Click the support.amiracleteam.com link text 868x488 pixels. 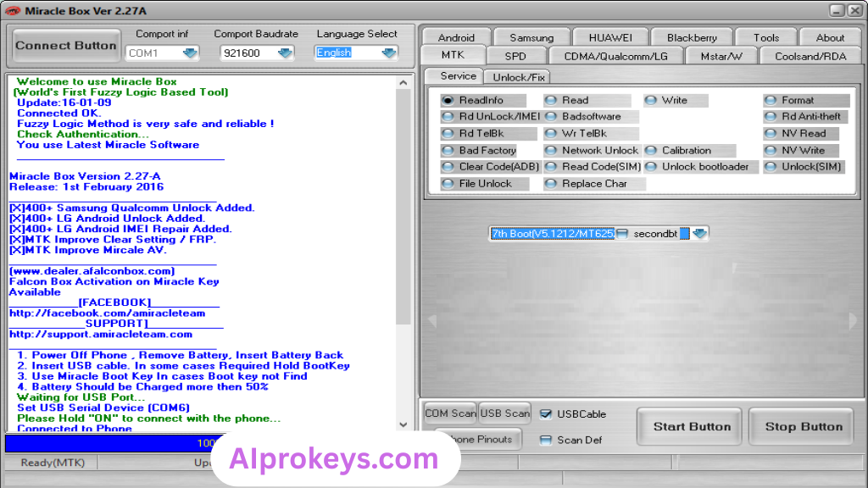click(x=101, y=334)
